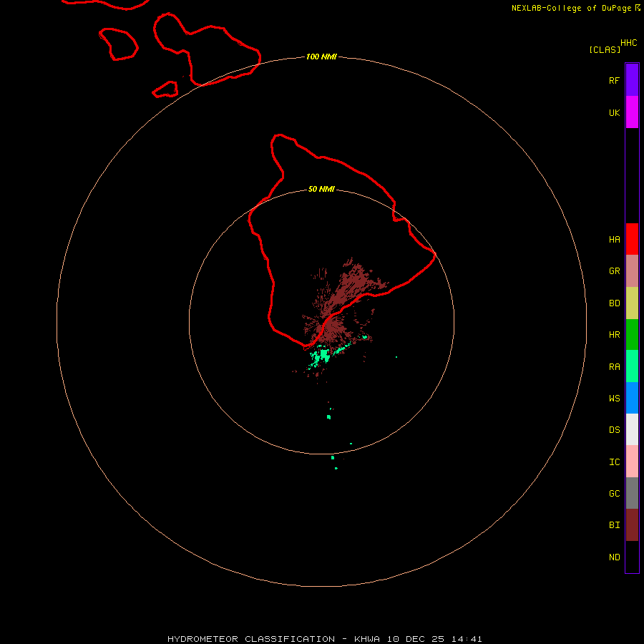Select the GC gray legend swatch
The width and height of the screenshot is (644, 644).
tap(632, 493)
